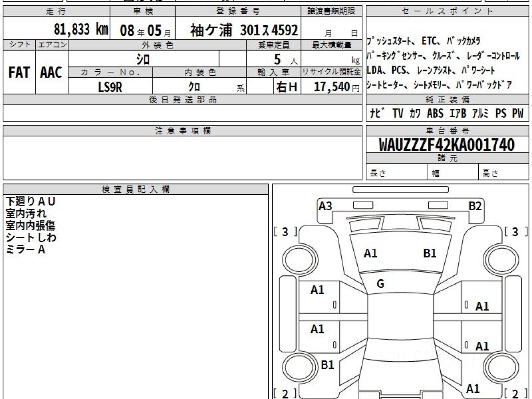Click the 純正装備 header

[x=447, y=100]
